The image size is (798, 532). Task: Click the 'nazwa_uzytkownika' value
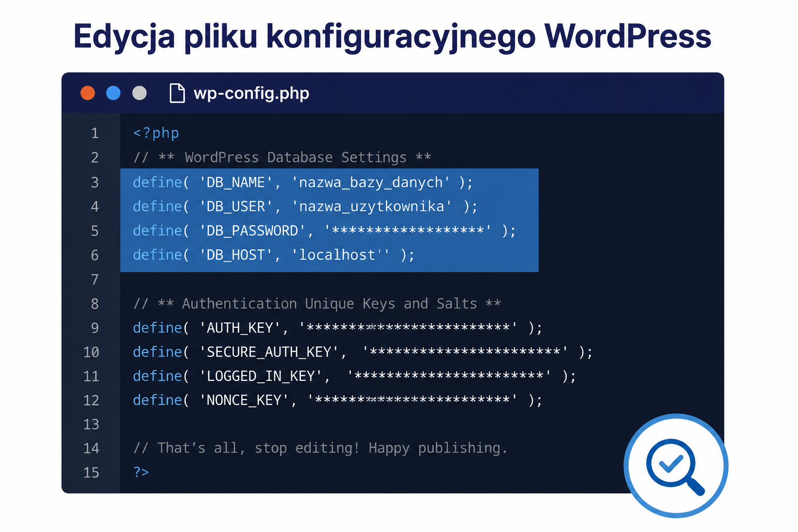(372, 206)
